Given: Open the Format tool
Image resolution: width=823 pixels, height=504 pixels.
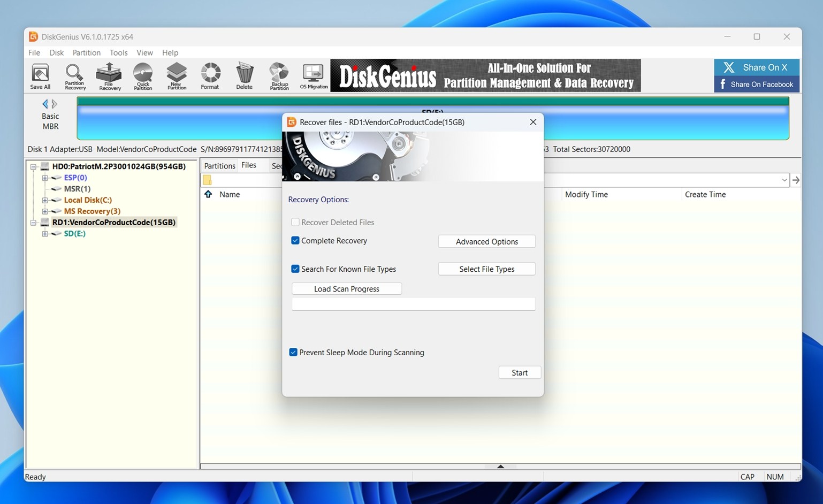Looking at the screenshot, I should tap(210, 75).
